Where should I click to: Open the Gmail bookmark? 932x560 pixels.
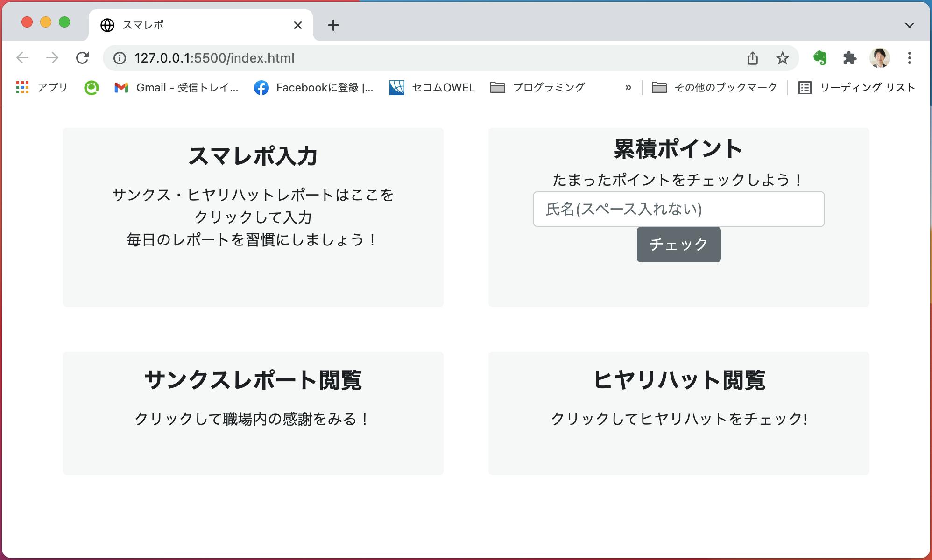177,87
